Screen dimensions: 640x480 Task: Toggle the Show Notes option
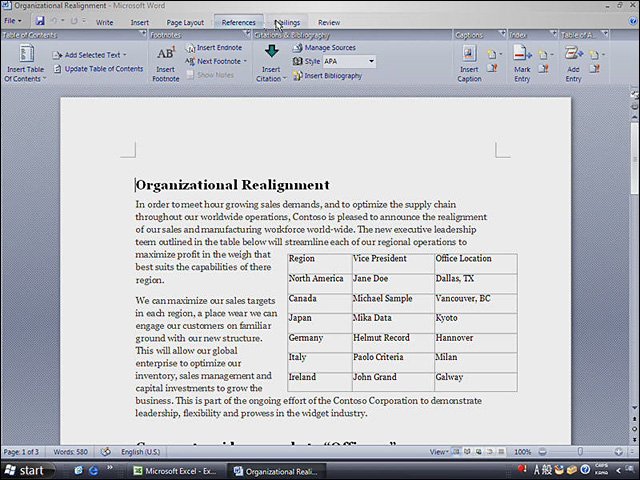(x=210, y=75)
